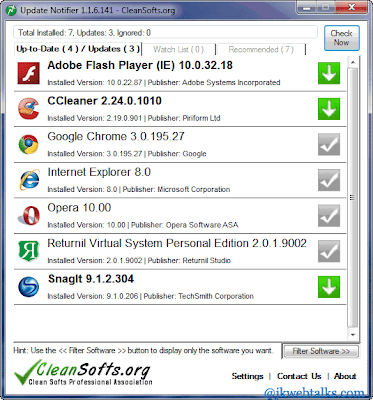Image resolution: width=373 pixels, height=400 pixels.
Task: Click the SnagIt app icon
Action: pos(29,287)
